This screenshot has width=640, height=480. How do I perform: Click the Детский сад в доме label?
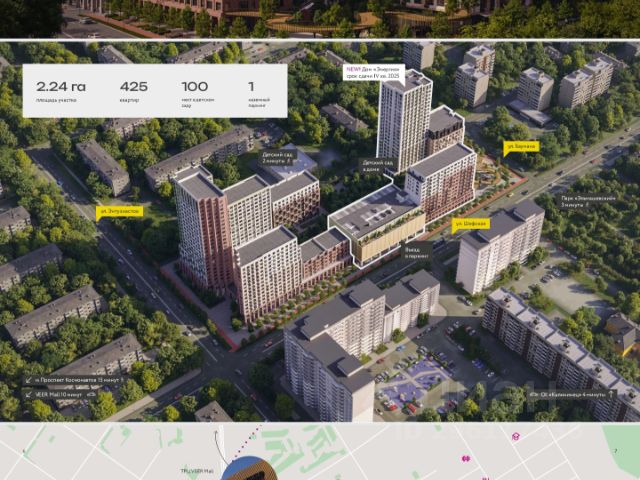(378, 166)
